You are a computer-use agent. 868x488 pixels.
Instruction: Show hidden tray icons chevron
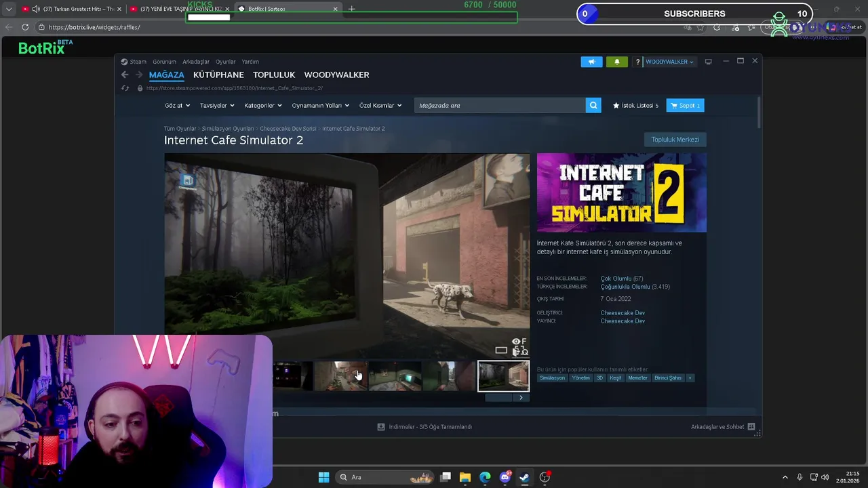click(x=785, y=477)
